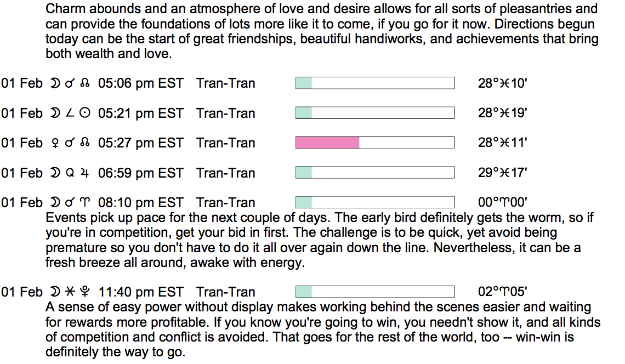Click the 05:27 pm EST time entry
The width and height of the screenshot is (625, 364).
click(x=141, y=143)
